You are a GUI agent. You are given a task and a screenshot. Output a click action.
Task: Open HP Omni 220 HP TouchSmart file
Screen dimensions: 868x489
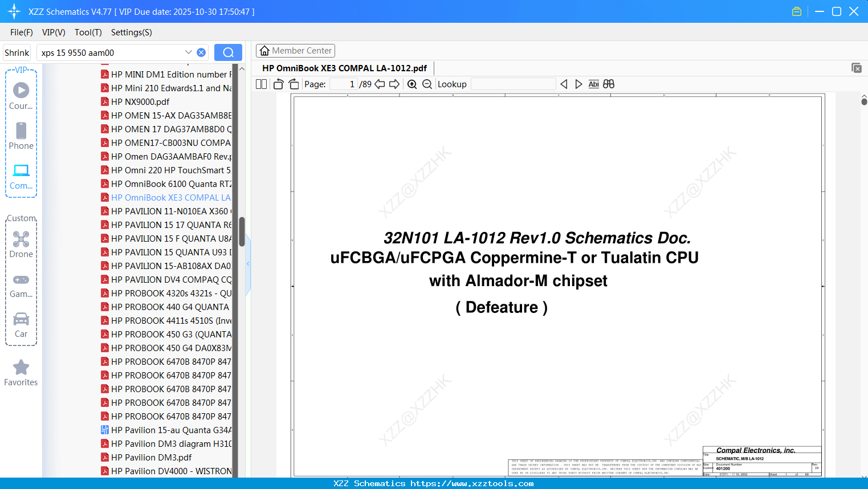pos(166,170)
